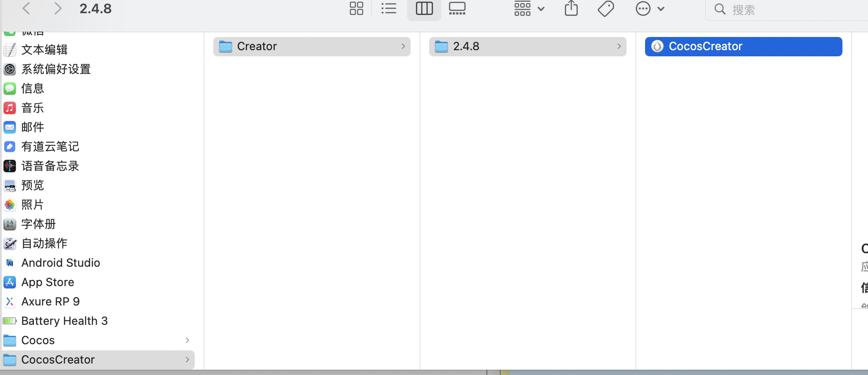Switch Finder to icon view
The width and height of the screenshot is (868, 375).
356,8
